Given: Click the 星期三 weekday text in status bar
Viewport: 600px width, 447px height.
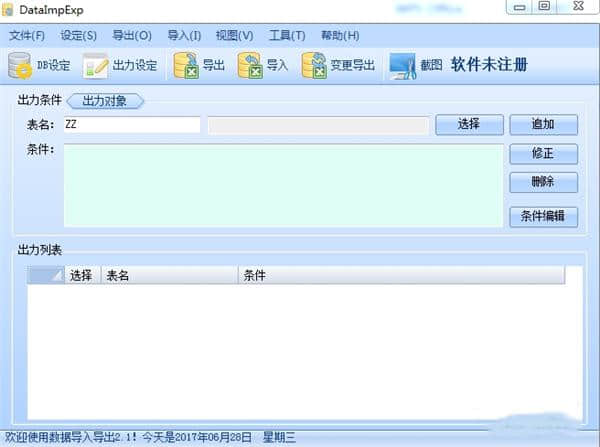Looking at the screenshot, I should [279, 437].
